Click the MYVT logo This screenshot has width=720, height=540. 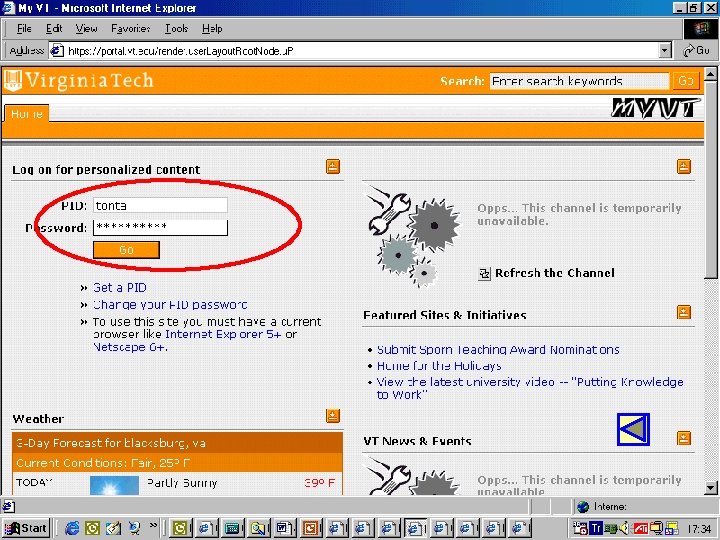pos(655,108)
